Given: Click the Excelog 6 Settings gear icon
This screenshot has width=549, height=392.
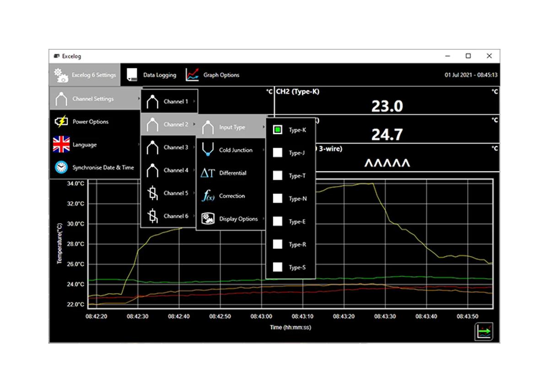Looking at the screenshot, I should point(61,75).
